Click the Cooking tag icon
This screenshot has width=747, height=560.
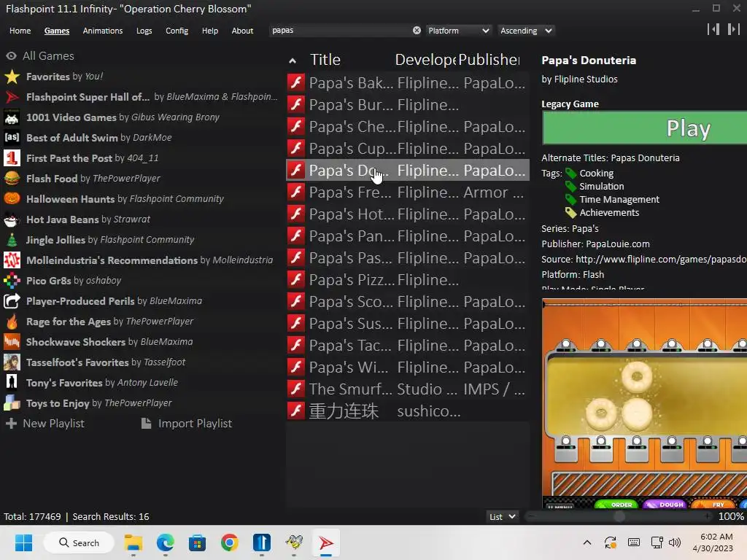[x=570, y=174]
